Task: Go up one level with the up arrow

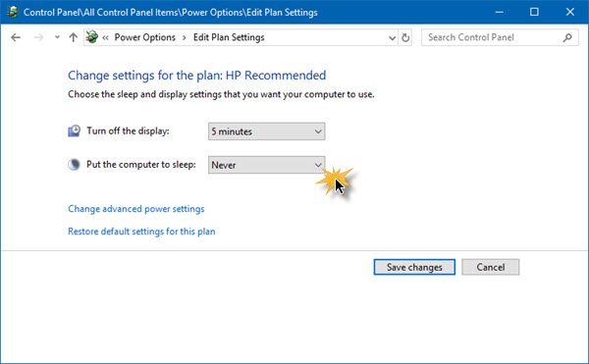Action: coord(74,37)
